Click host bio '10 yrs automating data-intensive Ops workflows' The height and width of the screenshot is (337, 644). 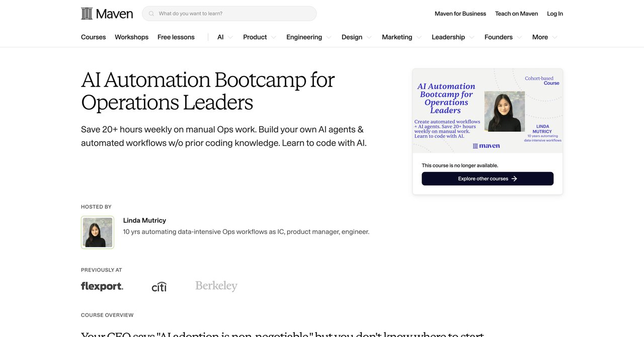246,232
